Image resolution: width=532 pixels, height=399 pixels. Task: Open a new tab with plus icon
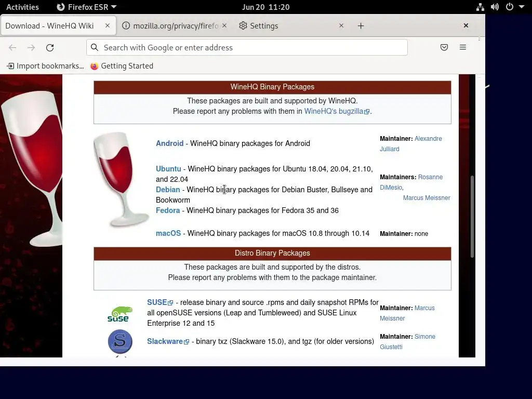pyautogui.click(x=361, y=26)
